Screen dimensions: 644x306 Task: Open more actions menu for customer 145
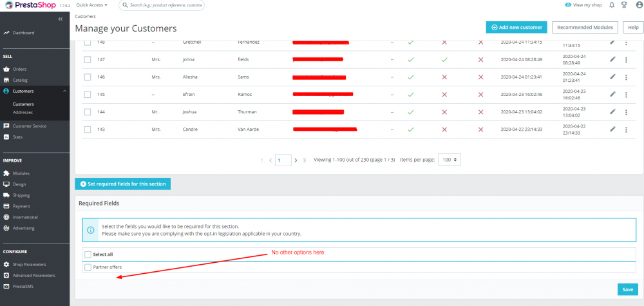[x=626, y=95]
